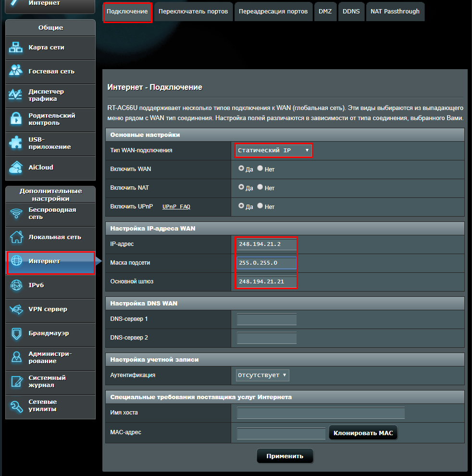Select Нет for Включить NAT
The image size is (472, 476).
[260, 187]
